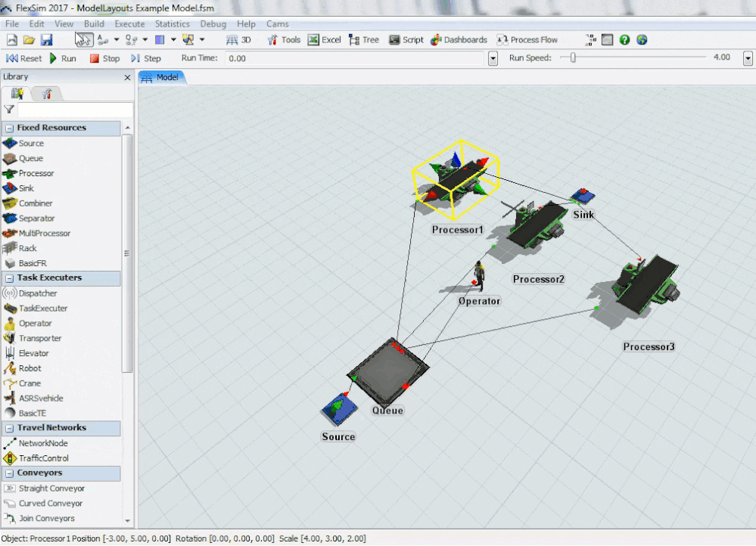Open the Cams menu
This screenshot has width=756, height=546.
click(x=278, y=23)
